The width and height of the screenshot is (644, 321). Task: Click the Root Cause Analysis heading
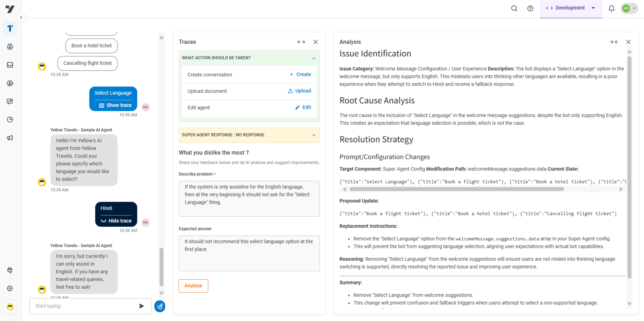coord(377,101)
